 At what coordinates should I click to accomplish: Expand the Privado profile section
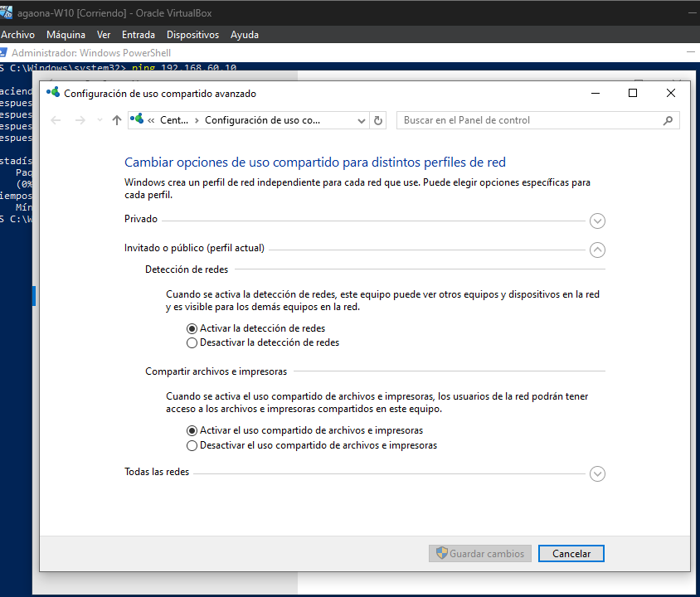point(597,221)
